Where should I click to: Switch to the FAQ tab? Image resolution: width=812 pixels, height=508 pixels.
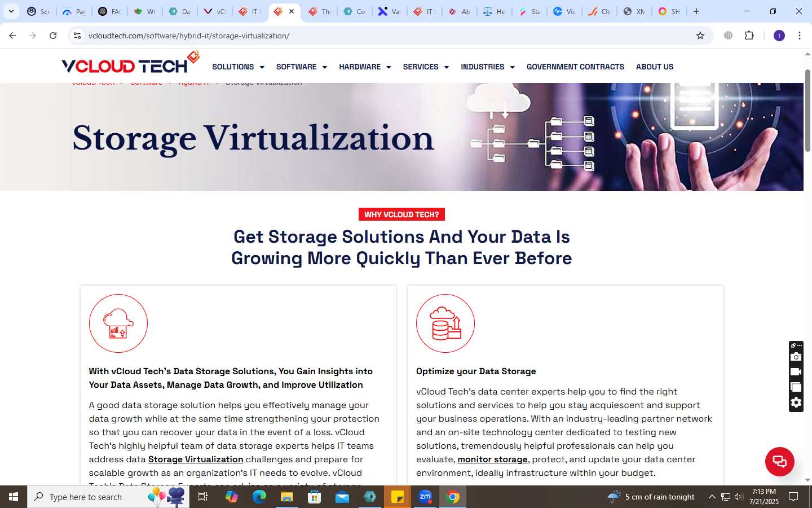[x=109, y=11]
